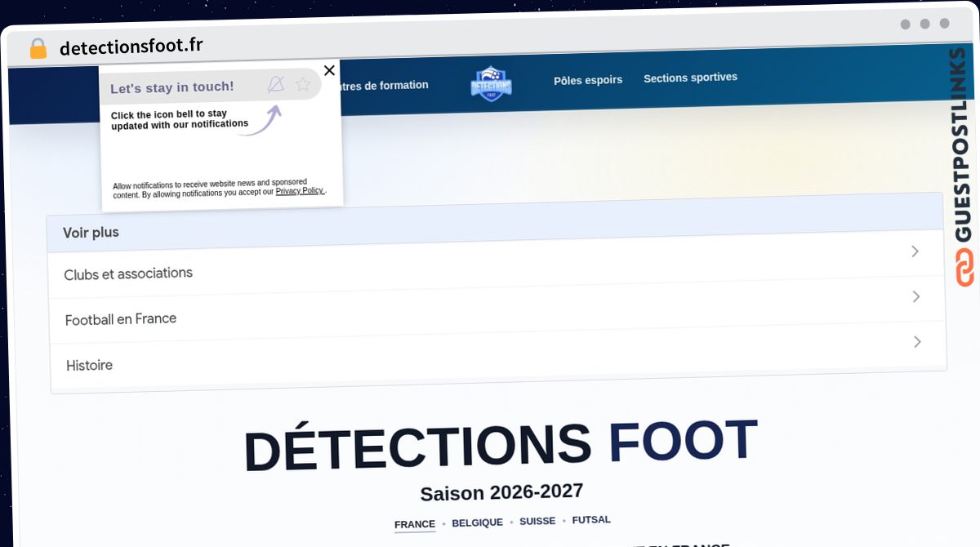
Task: Click the "Saison 2026-2027" subtitle
Action: [x=501, y=492]
